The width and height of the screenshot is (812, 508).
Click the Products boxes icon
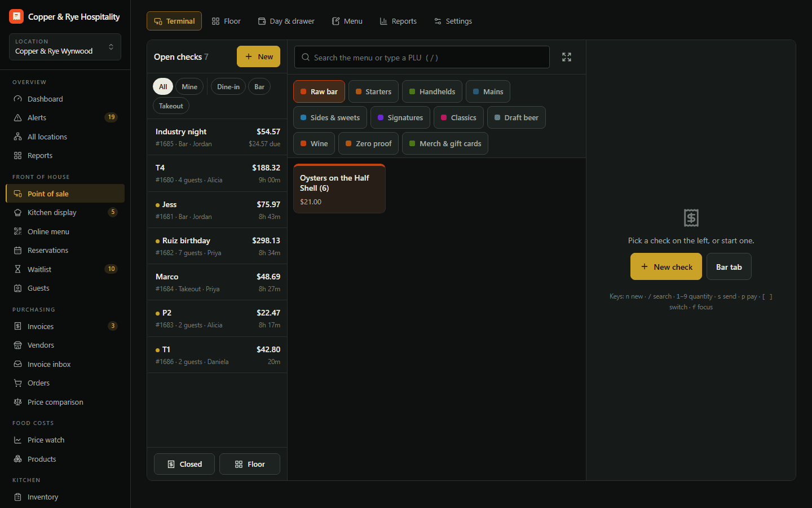[x=17, y=459]
